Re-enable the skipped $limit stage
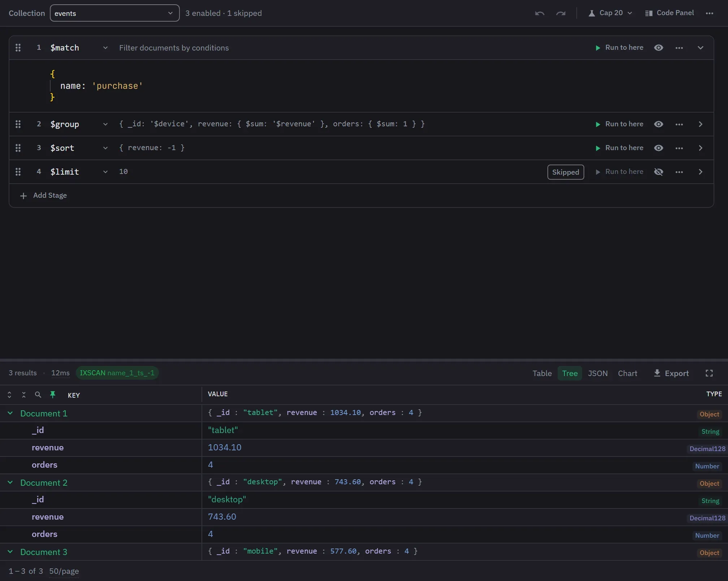This screenshot has height=581, width=728. pyautogui.click(x=658, y=172)
